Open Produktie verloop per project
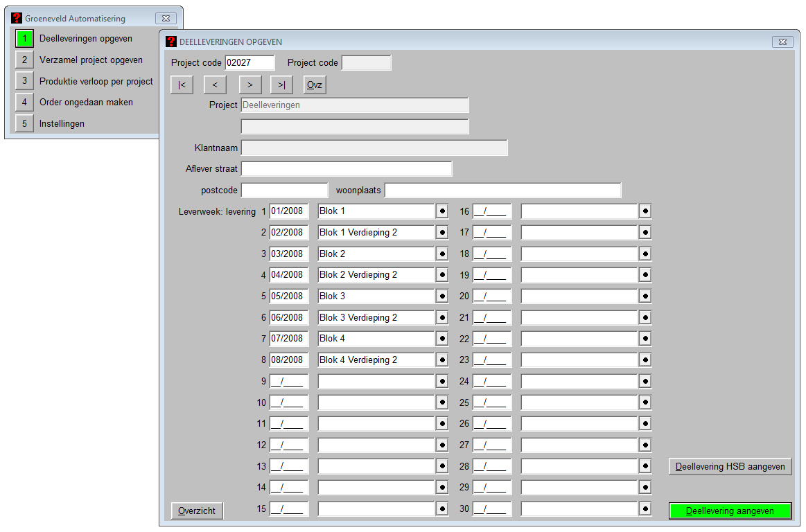The image size is (806, 532). pyautogui.click(x=24, y=81)
